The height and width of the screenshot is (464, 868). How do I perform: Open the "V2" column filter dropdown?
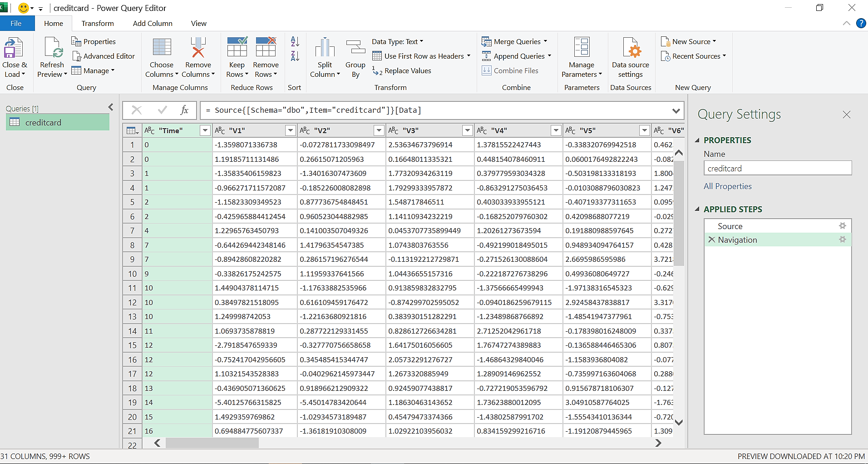tap(379, 130)
